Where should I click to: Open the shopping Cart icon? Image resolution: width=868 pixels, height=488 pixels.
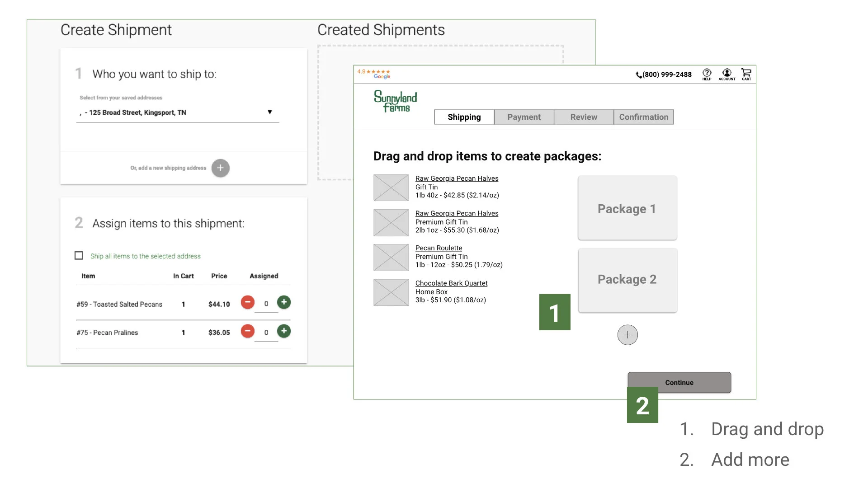click(x=746, y=74)
